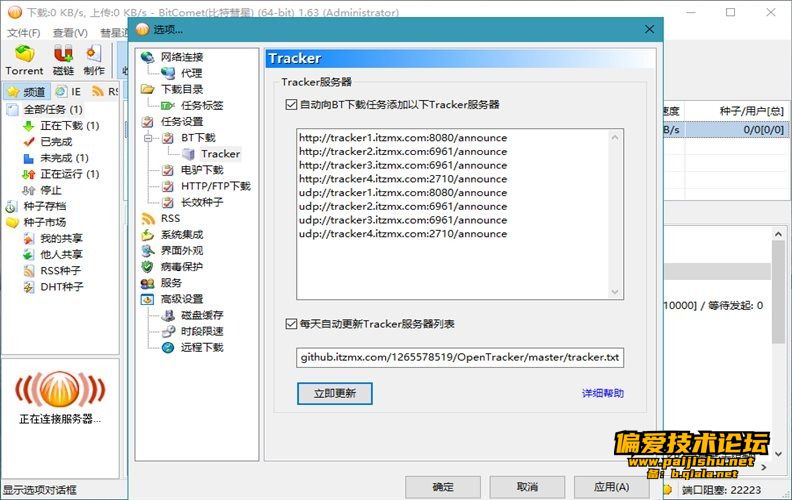This screenshot has height=500, width=792.
Task: Click the 应用(A) button
Action: pos(612,487)
